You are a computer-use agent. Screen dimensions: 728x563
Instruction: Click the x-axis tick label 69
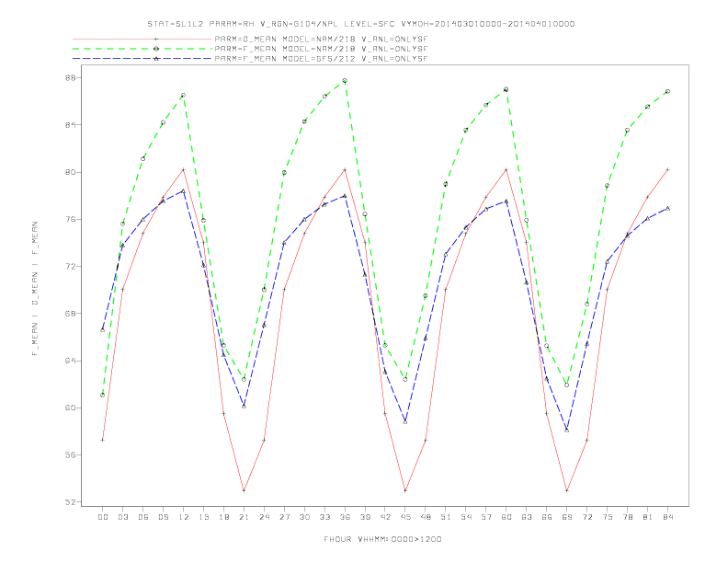coord(567,517)
